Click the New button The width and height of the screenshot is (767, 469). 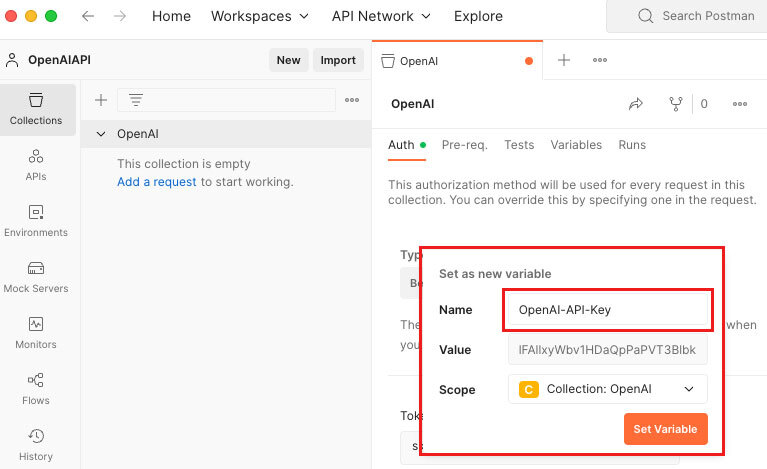click(289, 60)
